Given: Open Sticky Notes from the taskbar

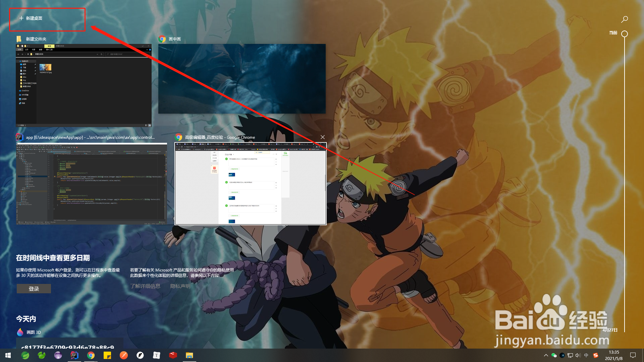Looking at the screenshot, I should pos(107,355).
